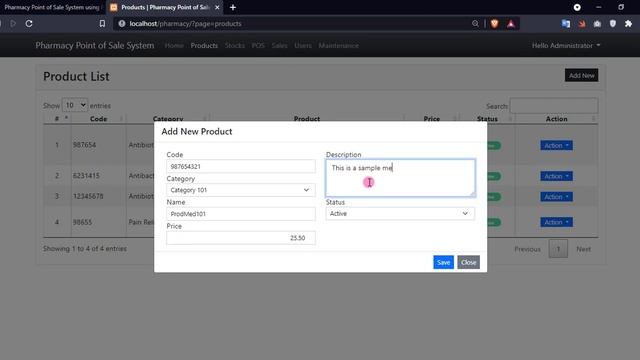Viewport: 640px width, 360px height.
Task: Sort table by Product column
Action: [x=307, y=119]
